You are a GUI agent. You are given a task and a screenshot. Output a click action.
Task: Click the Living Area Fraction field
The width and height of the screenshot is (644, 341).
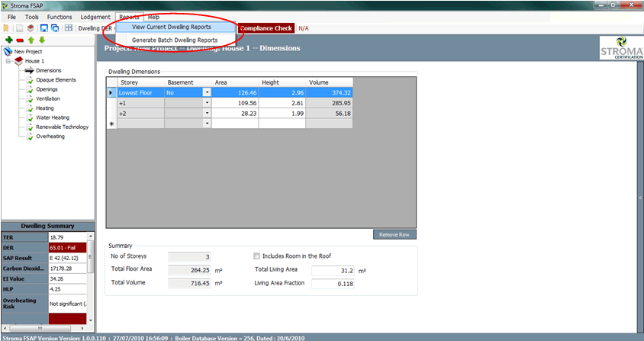point(333,284)
